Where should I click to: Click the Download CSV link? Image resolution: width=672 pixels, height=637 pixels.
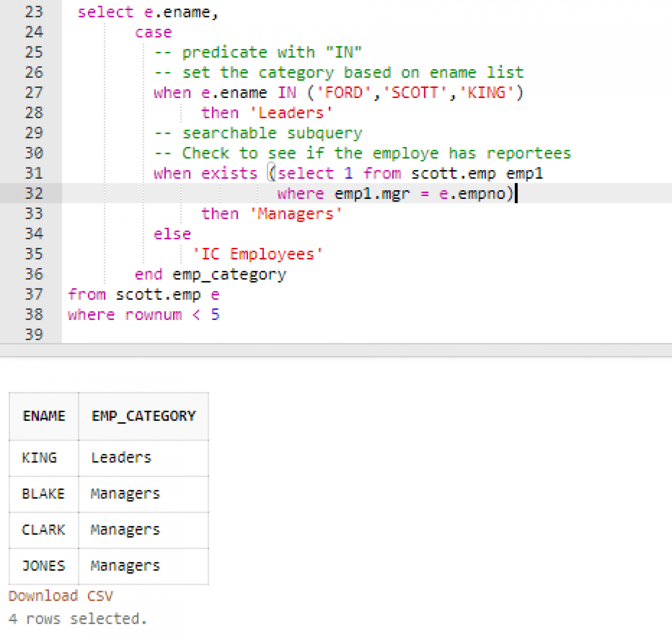pyautogui.click(x=60, y=595)
